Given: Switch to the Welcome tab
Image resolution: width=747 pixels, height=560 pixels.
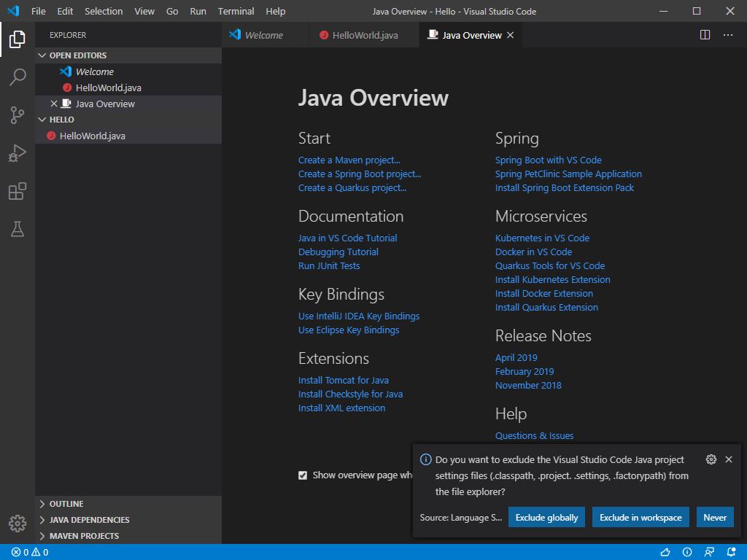Looking at the screenshot, I should pyautogui.click(x=265, y=35).
